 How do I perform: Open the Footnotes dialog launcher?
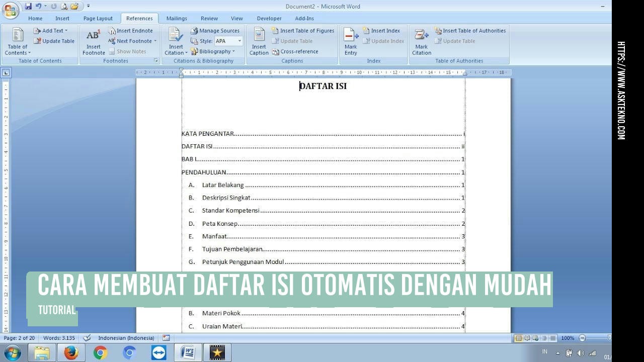156,61
